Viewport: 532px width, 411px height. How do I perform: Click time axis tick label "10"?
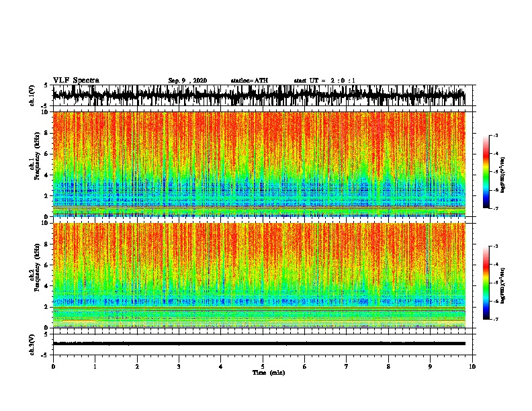tap(472, 367)
